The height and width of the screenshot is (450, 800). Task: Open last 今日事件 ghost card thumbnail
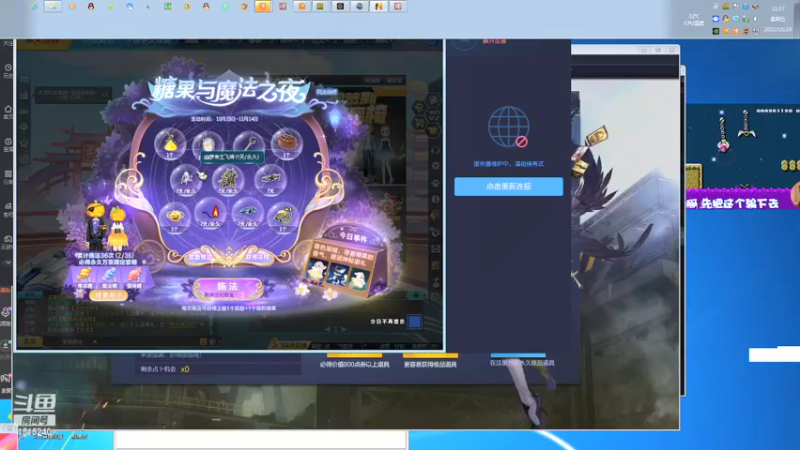pos(359,278)
